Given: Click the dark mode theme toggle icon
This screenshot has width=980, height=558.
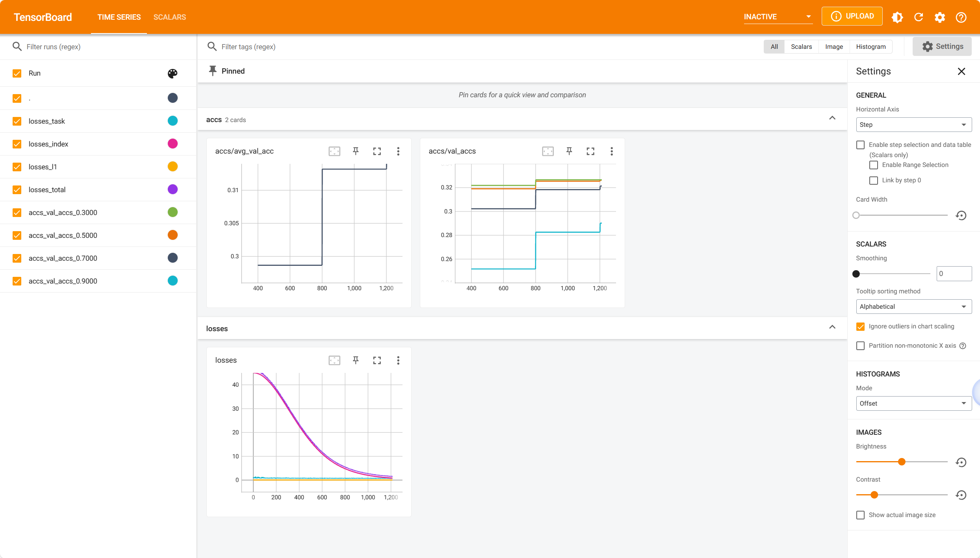Looking at the screenshot, I should tap(897, 17).
